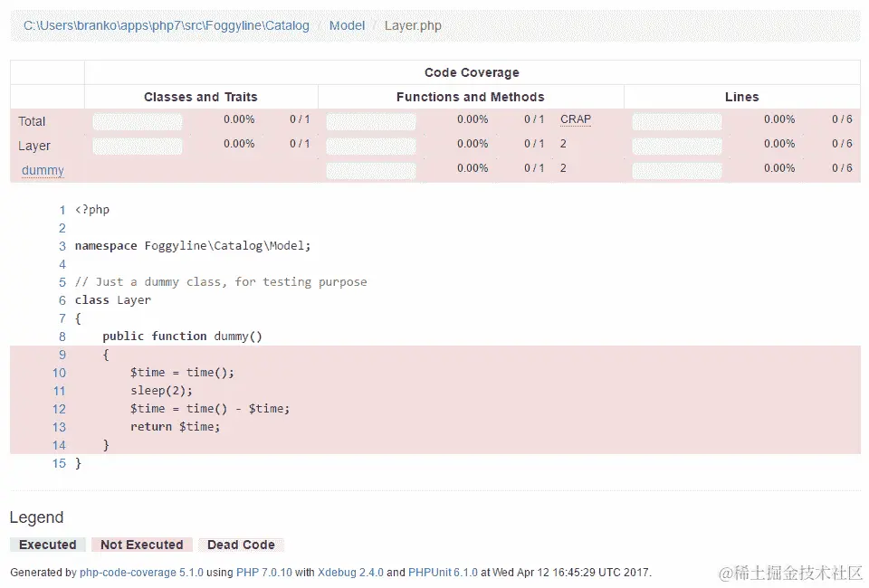Jump to line number 15 anchor

click(x=59, y=463)
